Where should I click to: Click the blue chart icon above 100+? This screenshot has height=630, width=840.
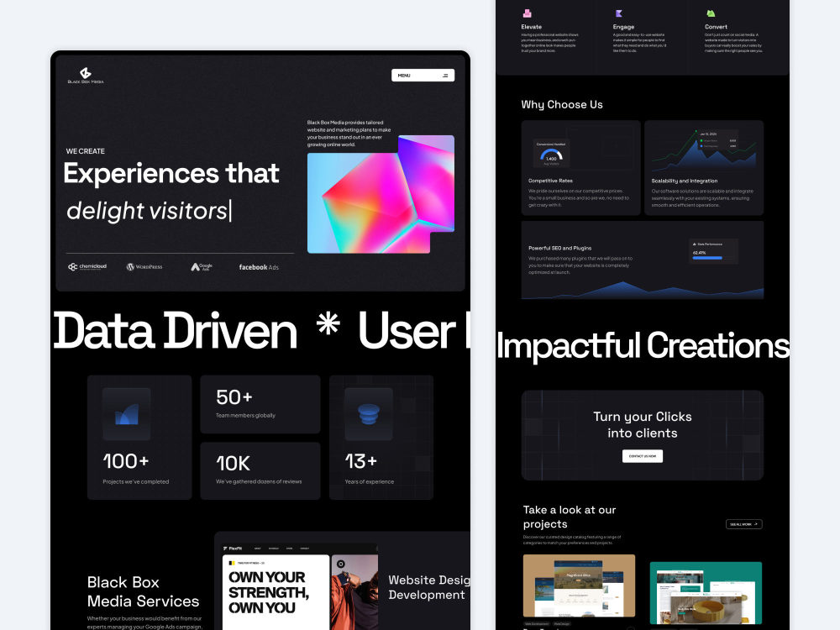[127, 414]
